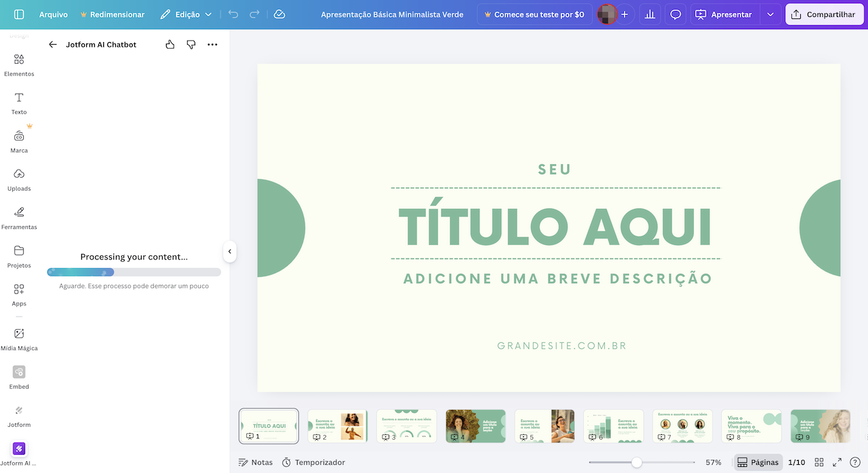Open the Elementos panel
The height and width of the screenshot is (473, 868).
(x=18, y=64)
